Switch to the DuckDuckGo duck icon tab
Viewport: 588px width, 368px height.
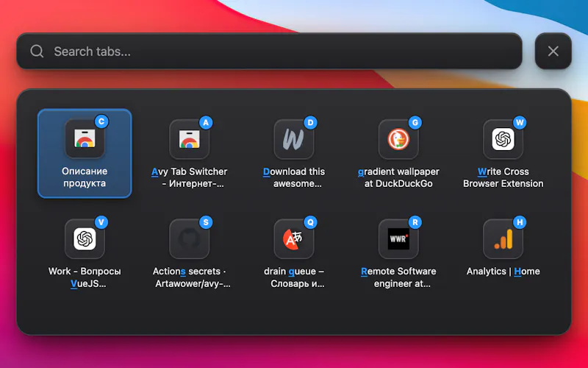pos(398,139)
